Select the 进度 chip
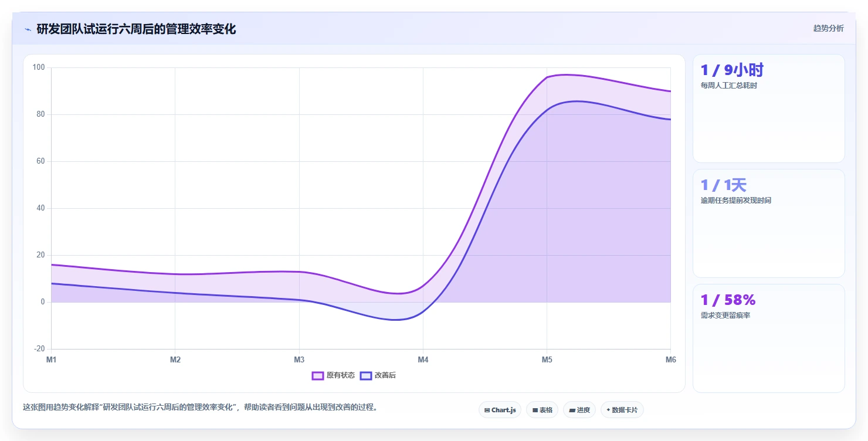Screen dimensions: 868x441 [579, 410]
